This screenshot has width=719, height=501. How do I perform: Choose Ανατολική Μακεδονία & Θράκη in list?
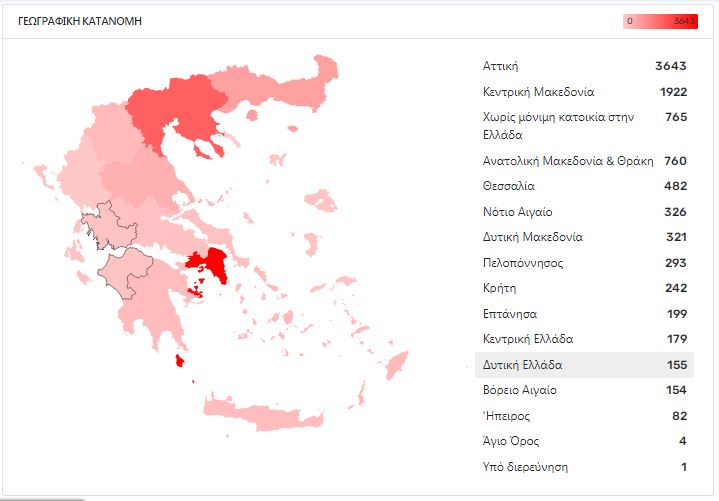(584, 161)
